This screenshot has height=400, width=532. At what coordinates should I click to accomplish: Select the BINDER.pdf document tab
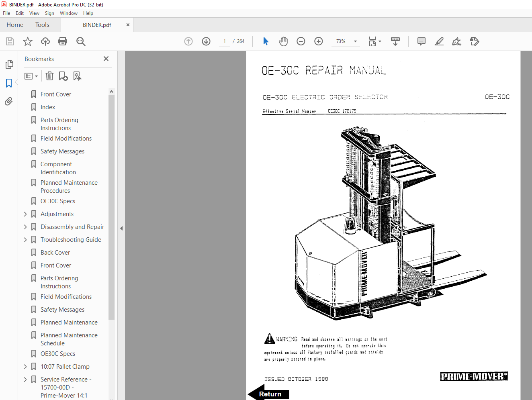(97, 25)
